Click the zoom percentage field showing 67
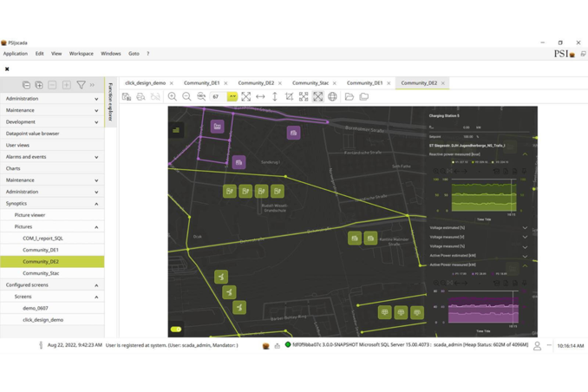Screen dimensions: 588x392 pyautogui.click(x=219, y=97)
